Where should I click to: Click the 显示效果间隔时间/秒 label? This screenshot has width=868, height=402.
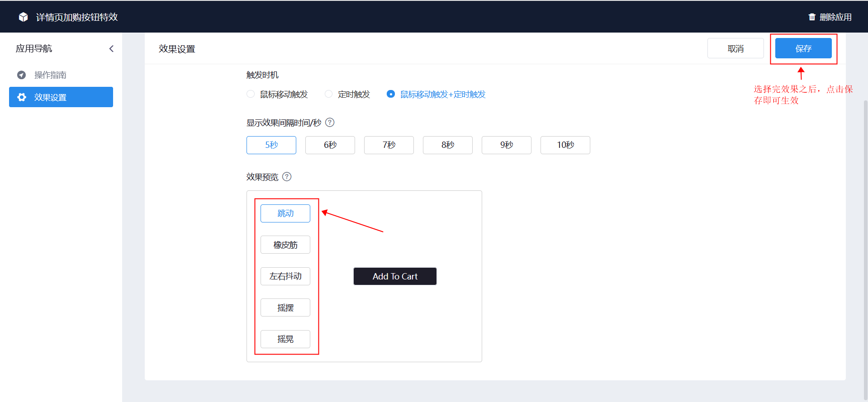tap(284, 123)
